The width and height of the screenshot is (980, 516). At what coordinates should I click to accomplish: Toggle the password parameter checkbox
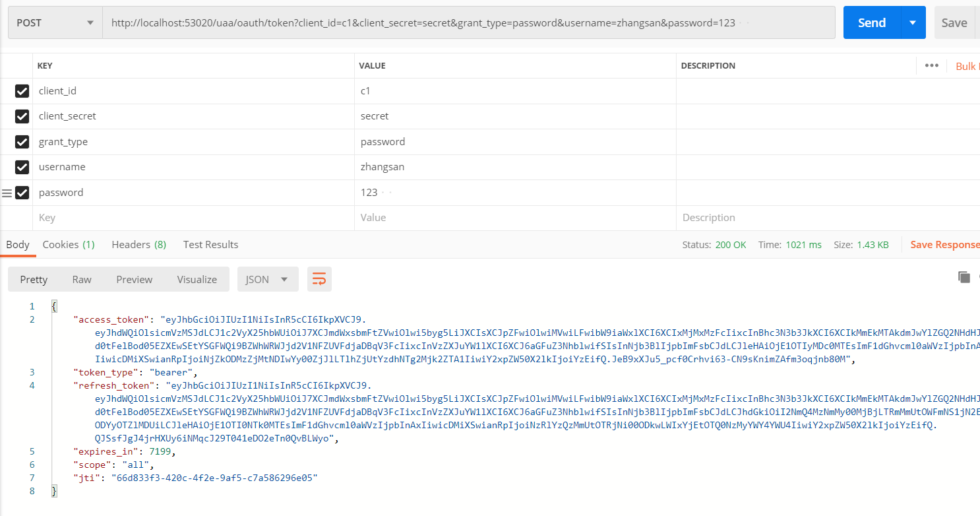click(22, 193)
